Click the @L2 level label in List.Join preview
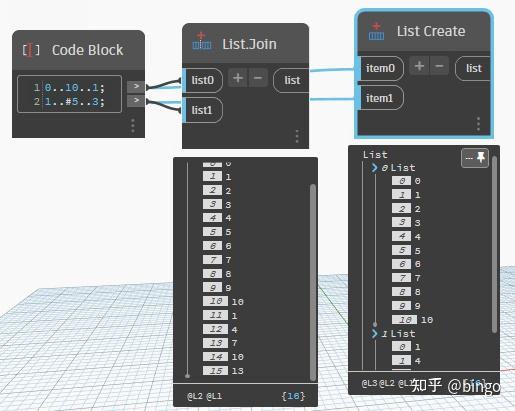Screen dimensions: 515x411 (195, 396)
